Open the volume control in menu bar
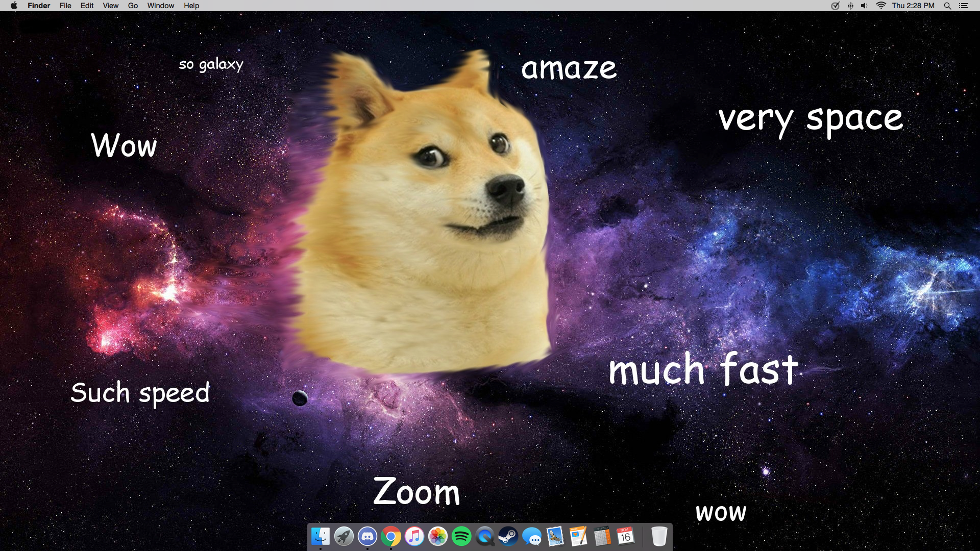The width and height of the screenshot is (980, 551). click(864, 6)
